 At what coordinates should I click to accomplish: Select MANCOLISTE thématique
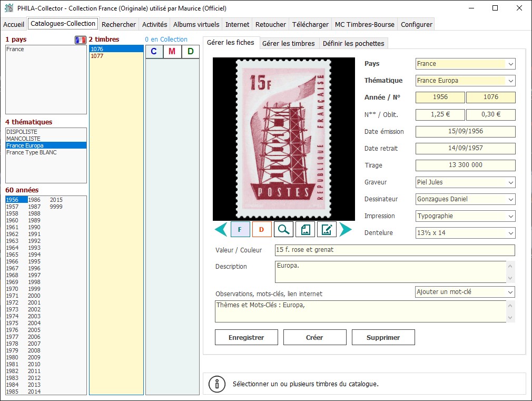pos(46,139)
